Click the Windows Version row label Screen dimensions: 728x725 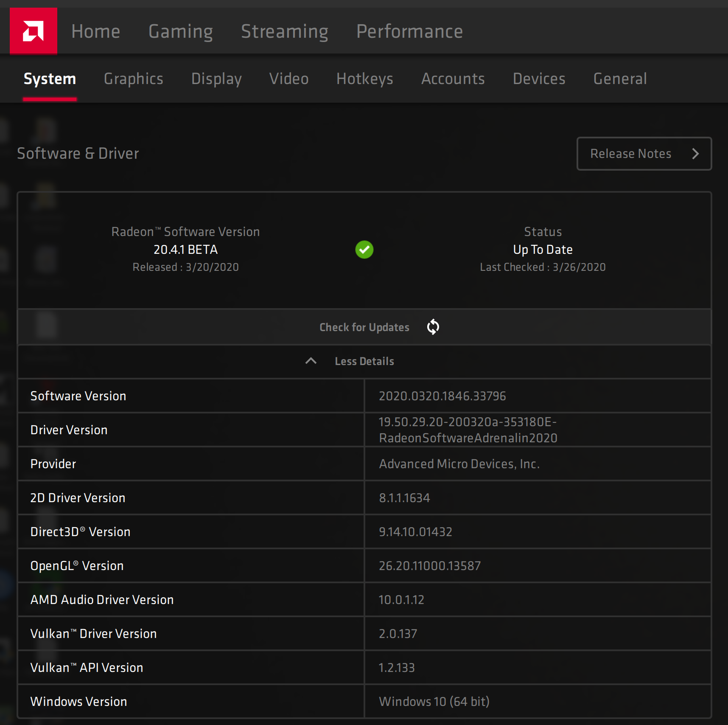click(x=78, y=702)
